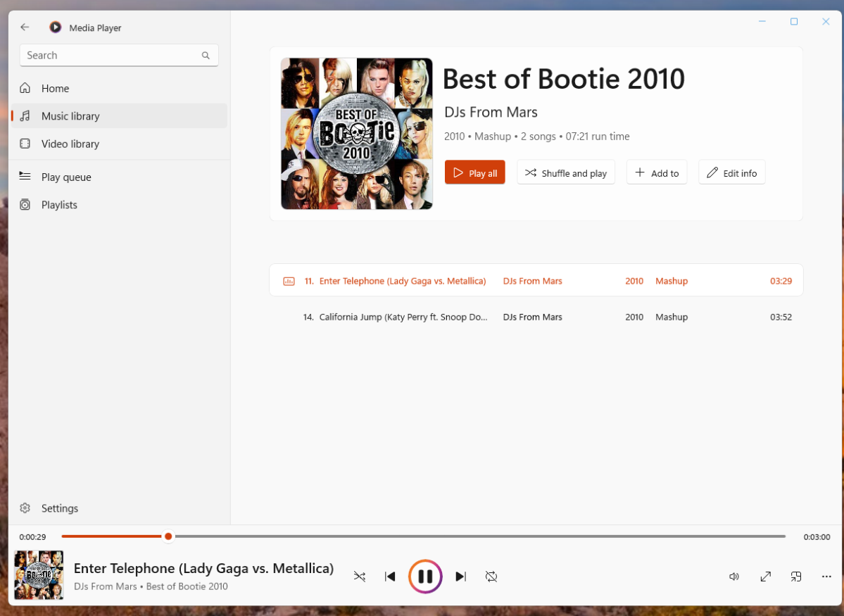Viewport: 844px width, 616px height.
Task: Click the search magnifier icon
Action: click(206, 56)
